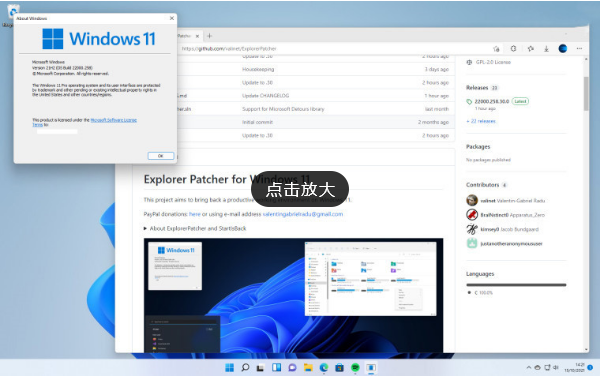600x379 pixels.
Task: Open justanotheranonymoususer's profile name link
Action: (x=511, y=243)
